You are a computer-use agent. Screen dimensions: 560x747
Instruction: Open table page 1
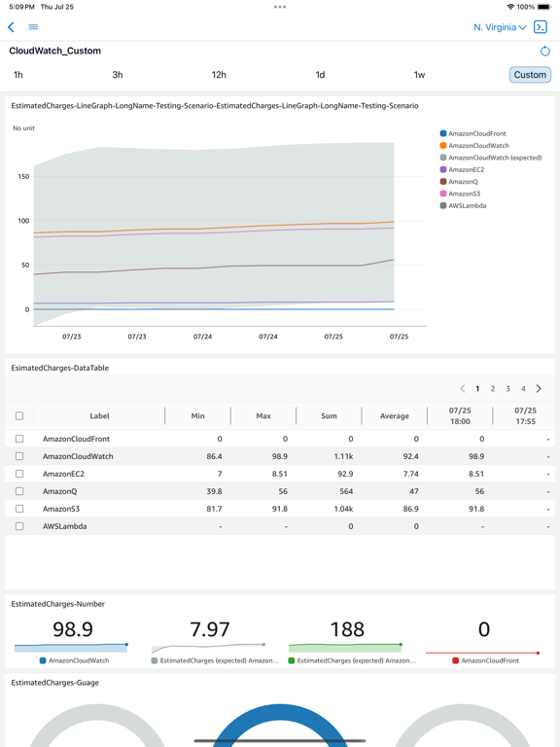477,389
